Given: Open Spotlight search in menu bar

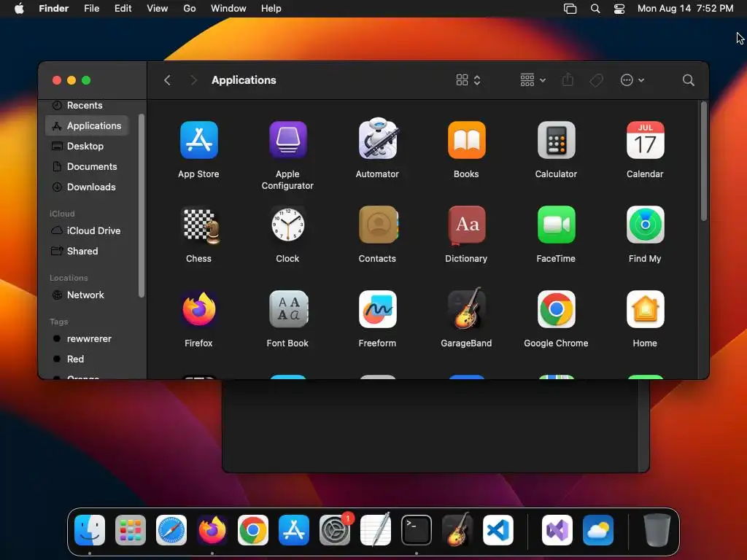Looking at the screenshot, I should tap(595, 9).
